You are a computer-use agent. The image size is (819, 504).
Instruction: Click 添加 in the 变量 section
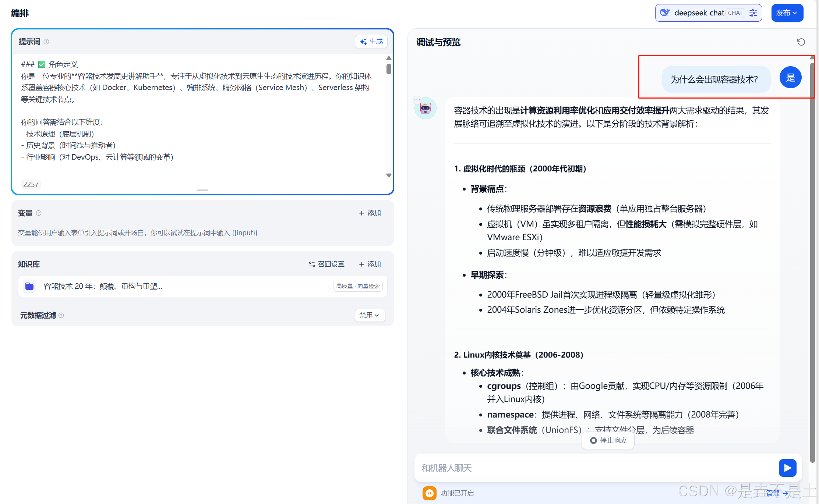[x=370, y=213]
